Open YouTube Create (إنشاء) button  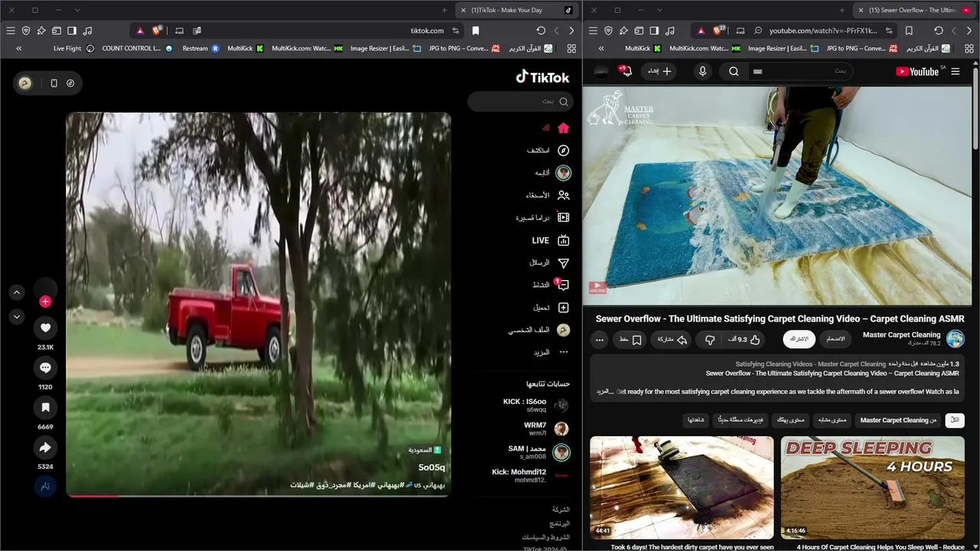(659, 71)
